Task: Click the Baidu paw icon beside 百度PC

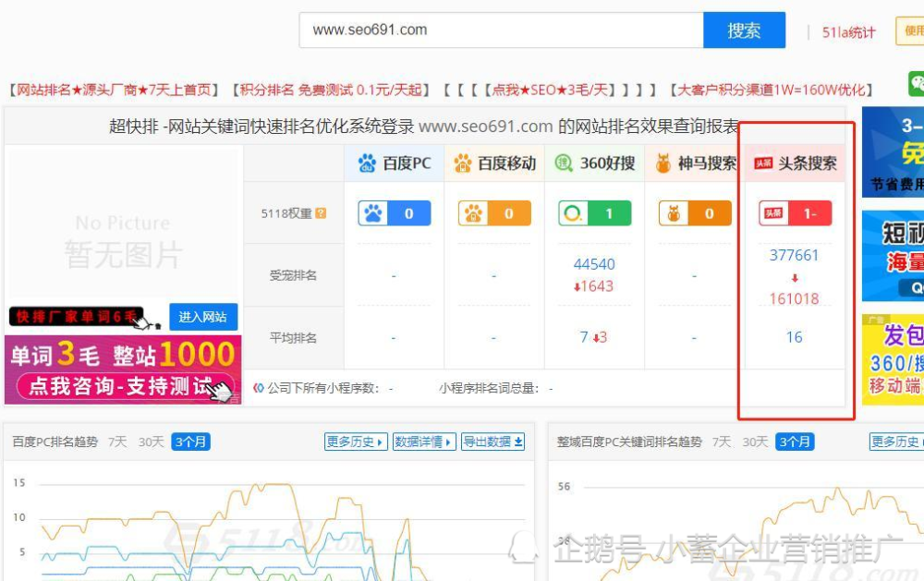Action: [x=367, y=163]
